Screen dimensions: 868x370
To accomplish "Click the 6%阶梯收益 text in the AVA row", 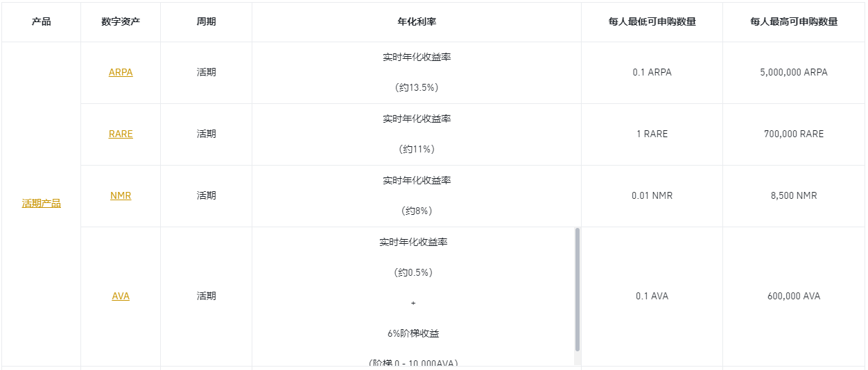I will [413, 333].
